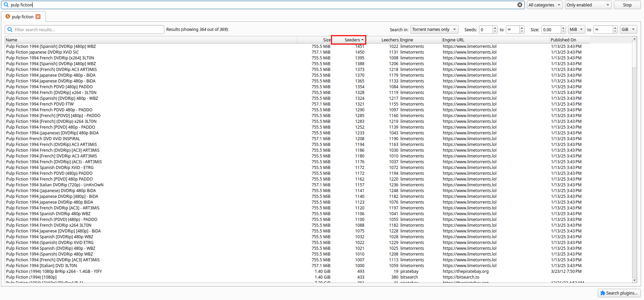Sort by Seeders column header

point(348,40)
